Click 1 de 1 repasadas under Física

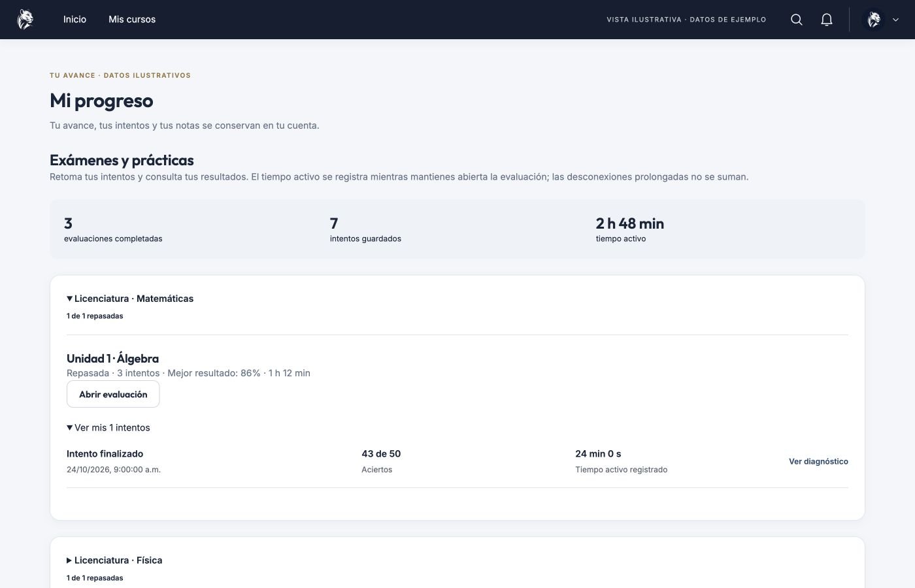(95, 578)
